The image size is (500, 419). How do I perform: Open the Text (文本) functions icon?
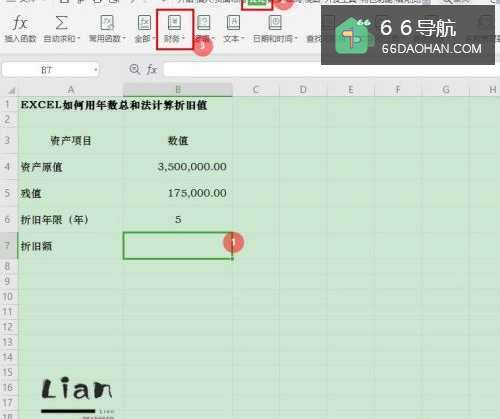coord(233,23)
